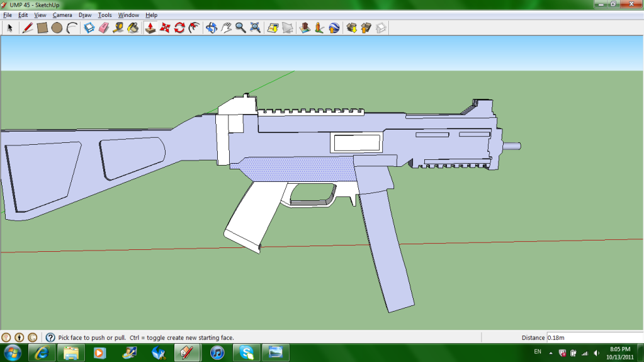644x362 pixels.
Task: Click the greyed Share Component icon
Action: (381, 28)
